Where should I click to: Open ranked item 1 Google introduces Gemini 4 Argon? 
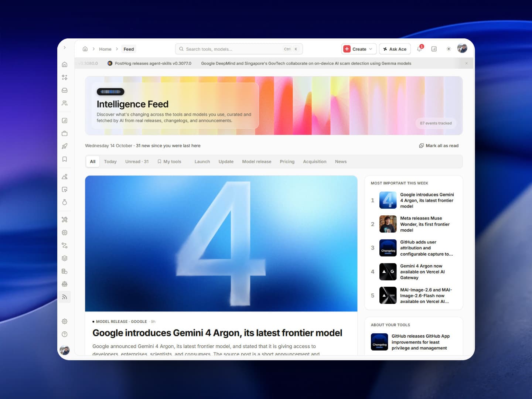pyautogui.click(x=413, y=200)
